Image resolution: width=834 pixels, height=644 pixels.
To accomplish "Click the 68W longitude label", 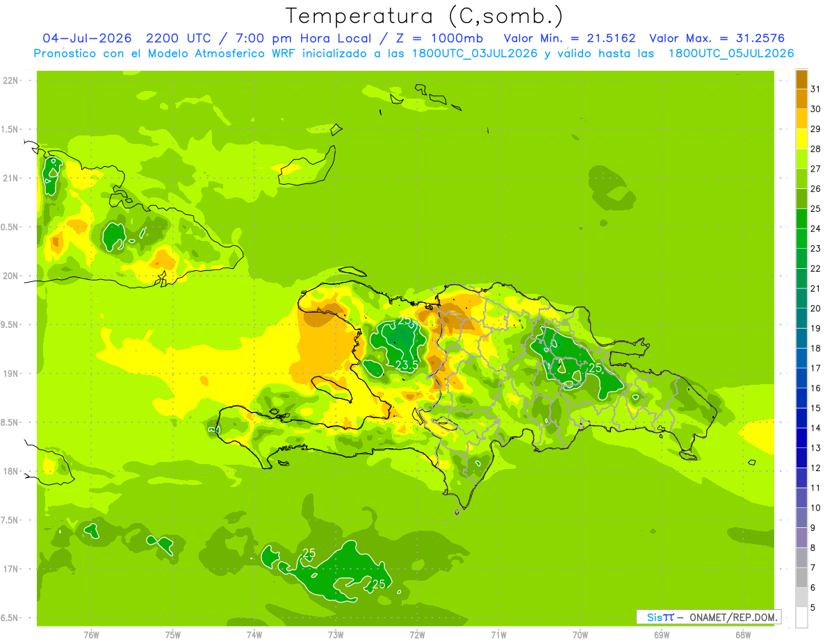I will click(x=743, y=634).
